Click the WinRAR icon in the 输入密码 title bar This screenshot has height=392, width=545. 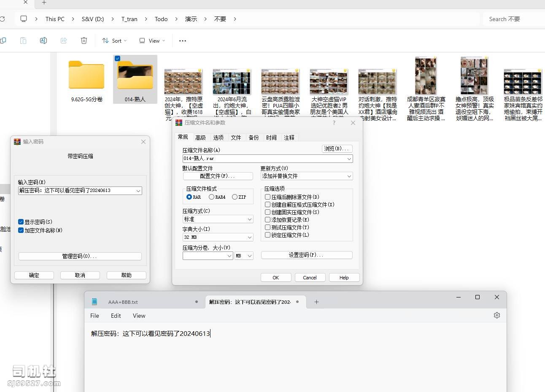(x=17, y=142)
